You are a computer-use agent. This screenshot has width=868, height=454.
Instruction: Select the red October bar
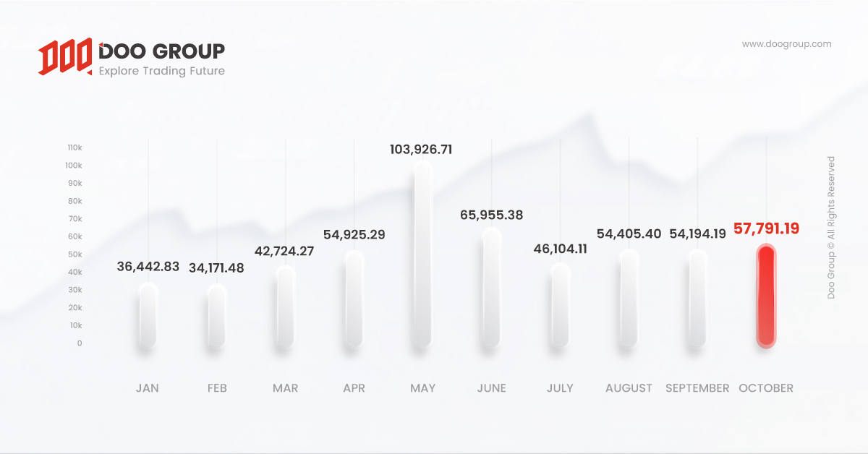766,296
